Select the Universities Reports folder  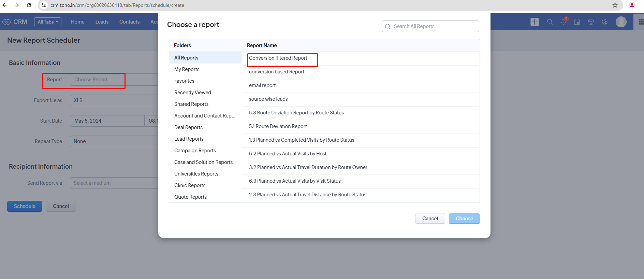[205, 174]
